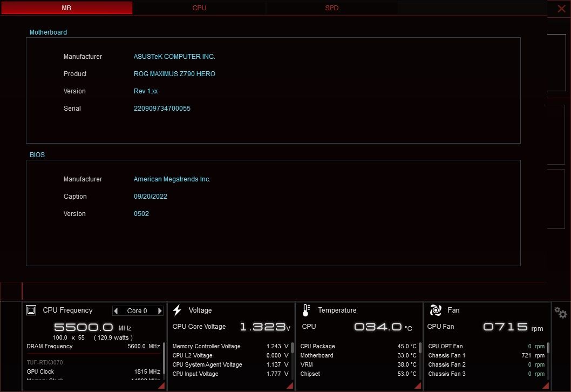Click the CPU Frequency panel scrollbar
Image resolution: width=571 pixels, height=392 pixels.
pyautogui.click(x=164, y=359)
